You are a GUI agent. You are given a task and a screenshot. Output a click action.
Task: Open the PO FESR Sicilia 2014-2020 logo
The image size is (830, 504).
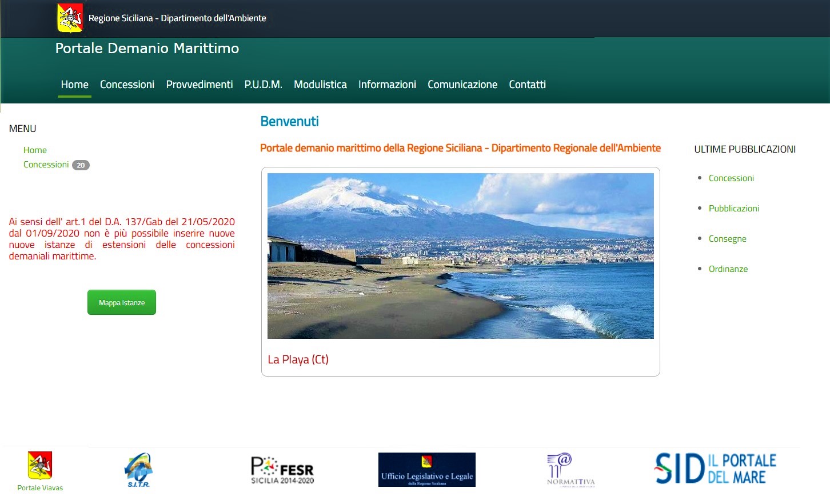281,470
